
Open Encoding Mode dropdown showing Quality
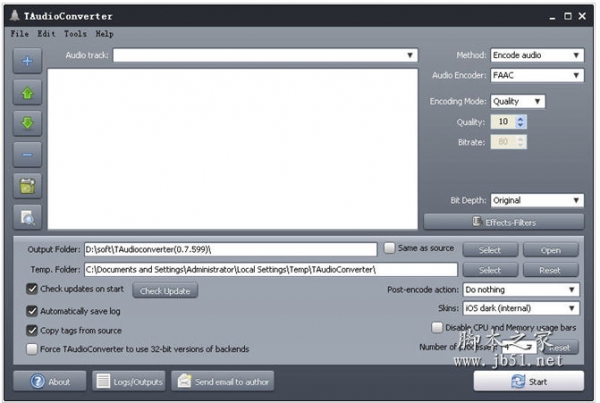pos(518,101)
